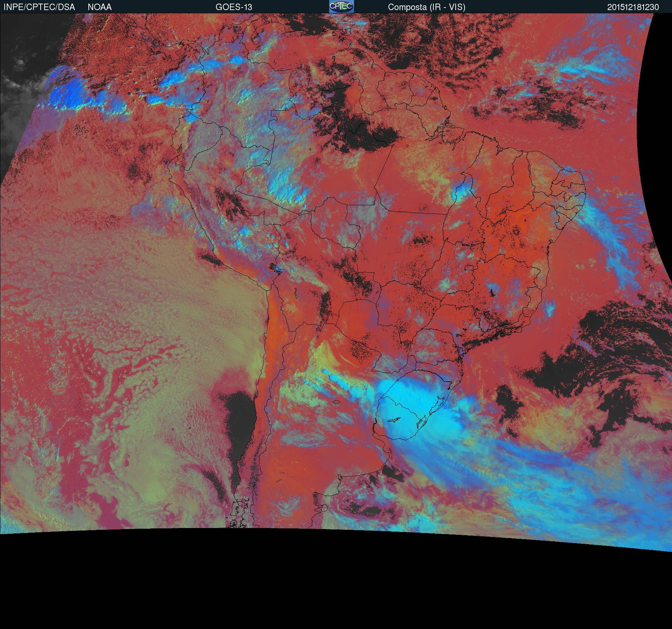Click the GOES-13 satellite label
Screen dimensions: 672x629
[234, 7]
